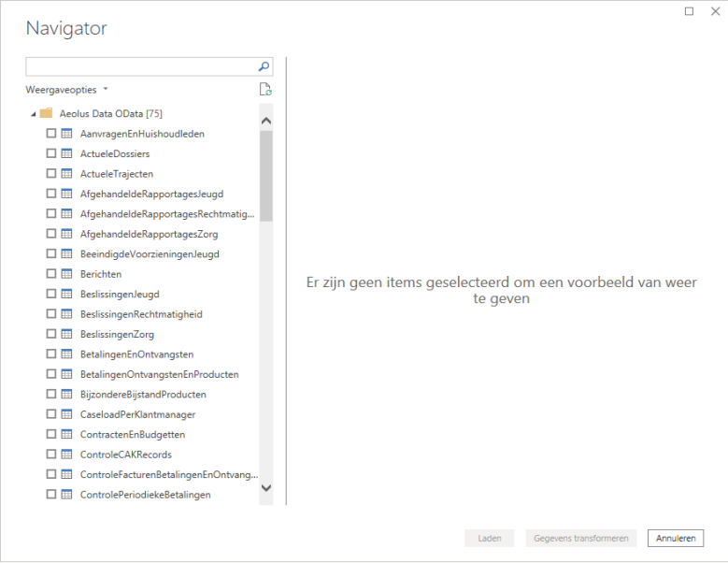Enable the BetalingenEnOntvangsten checkbox
Screen dimensions: 728x563
[51, 354]
